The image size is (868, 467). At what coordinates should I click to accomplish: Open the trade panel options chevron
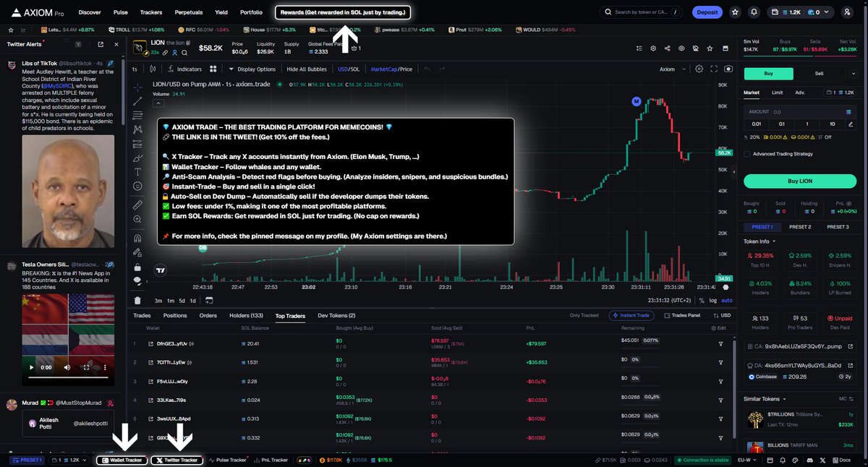[855, 74]
